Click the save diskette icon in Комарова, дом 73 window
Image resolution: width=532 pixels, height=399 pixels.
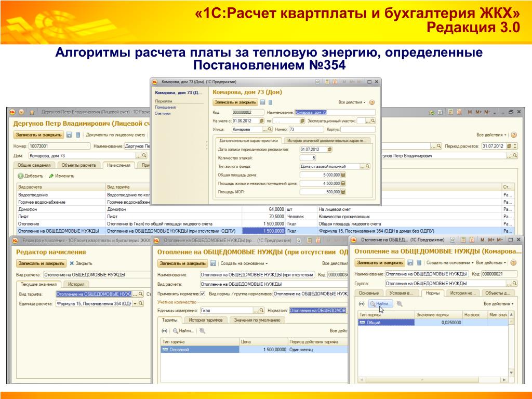pos(262,102)
